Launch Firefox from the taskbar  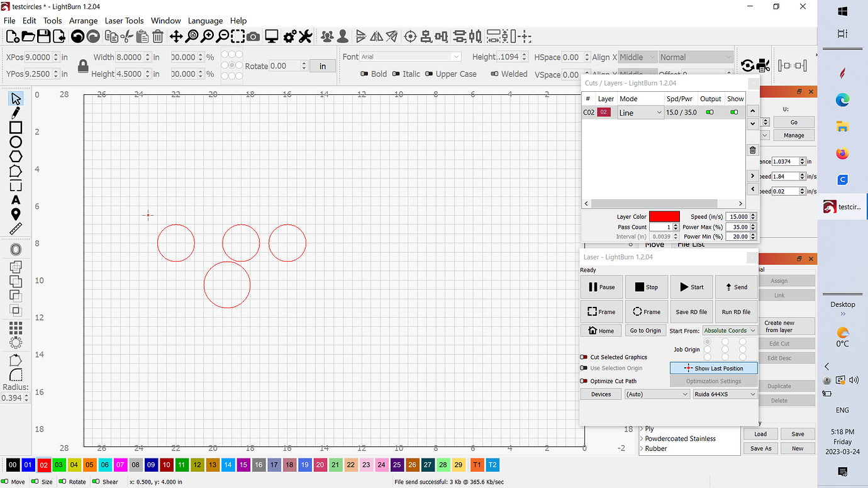click(x=842, y=153)
